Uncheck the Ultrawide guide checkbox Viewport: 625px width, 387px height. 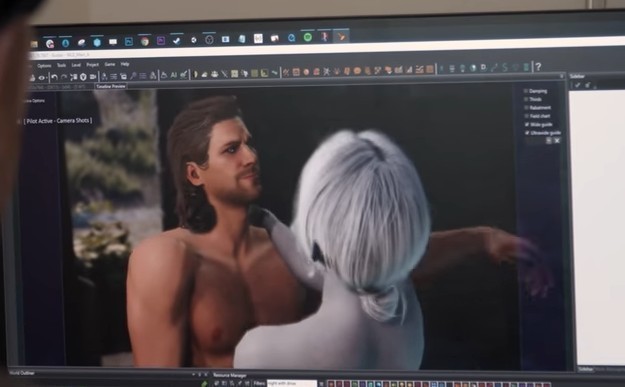[527, 133]
